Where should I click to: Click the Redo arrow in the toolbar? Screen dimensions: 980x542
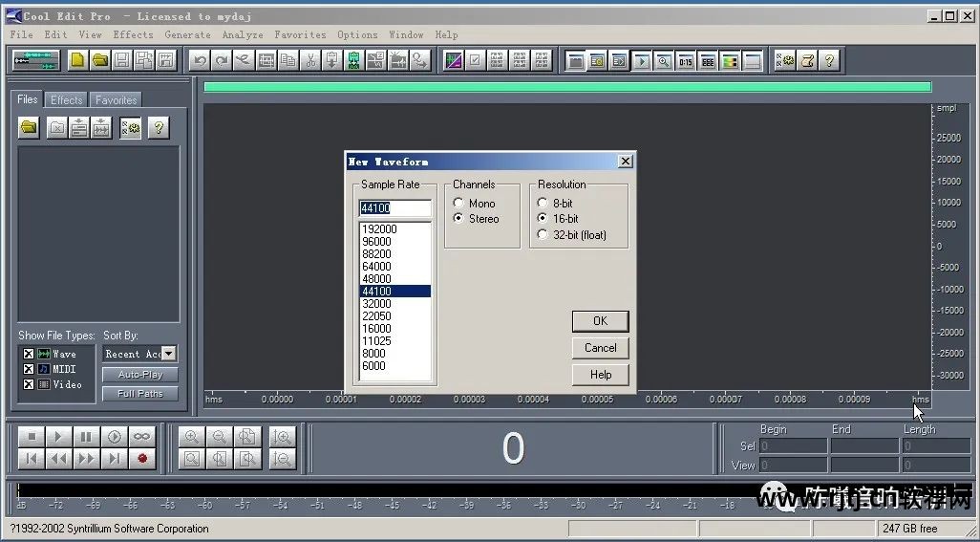222,60
